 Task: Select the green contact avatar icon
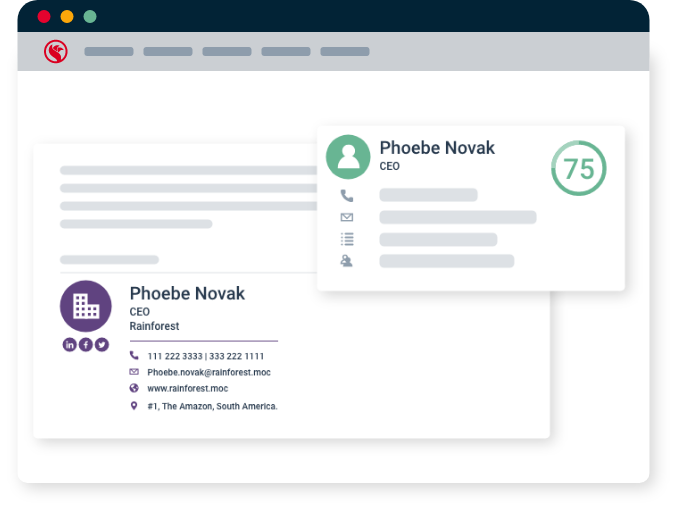click(x=348, y=157)
